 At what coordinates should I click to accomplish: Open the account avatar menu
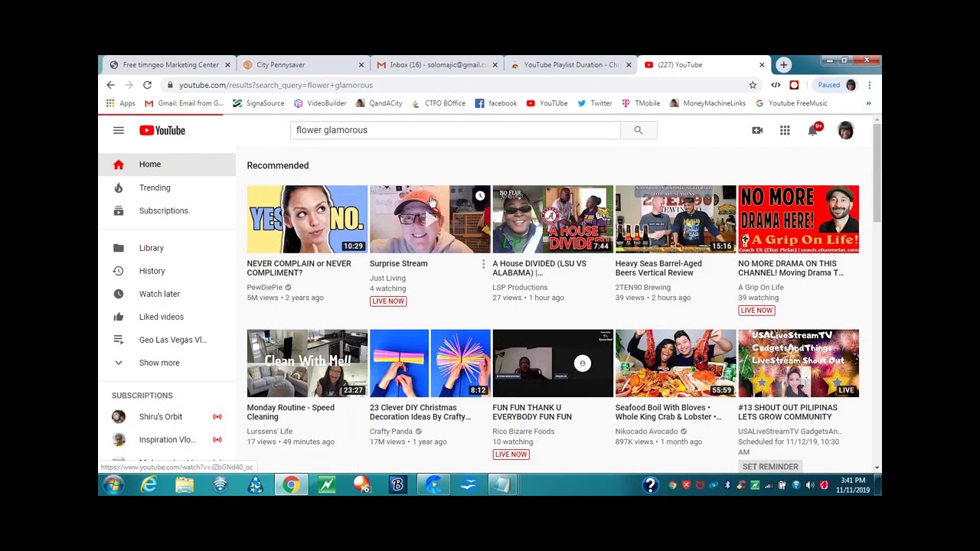click(845, 130)
